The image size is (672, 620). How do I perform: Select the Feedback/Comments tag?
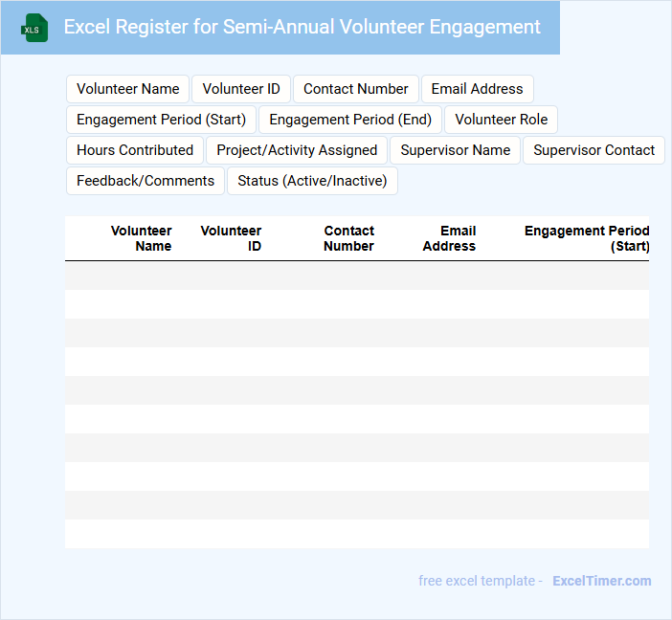[146, 181]
